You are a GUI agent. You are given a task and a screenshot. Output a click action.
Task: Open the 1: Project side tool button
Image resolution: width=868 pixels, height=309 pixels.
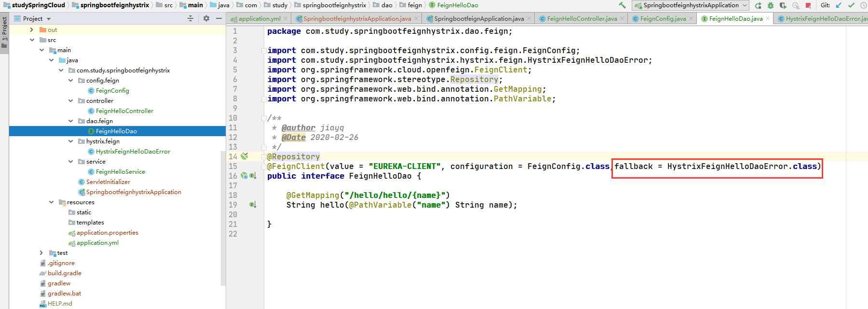(4, 33)
